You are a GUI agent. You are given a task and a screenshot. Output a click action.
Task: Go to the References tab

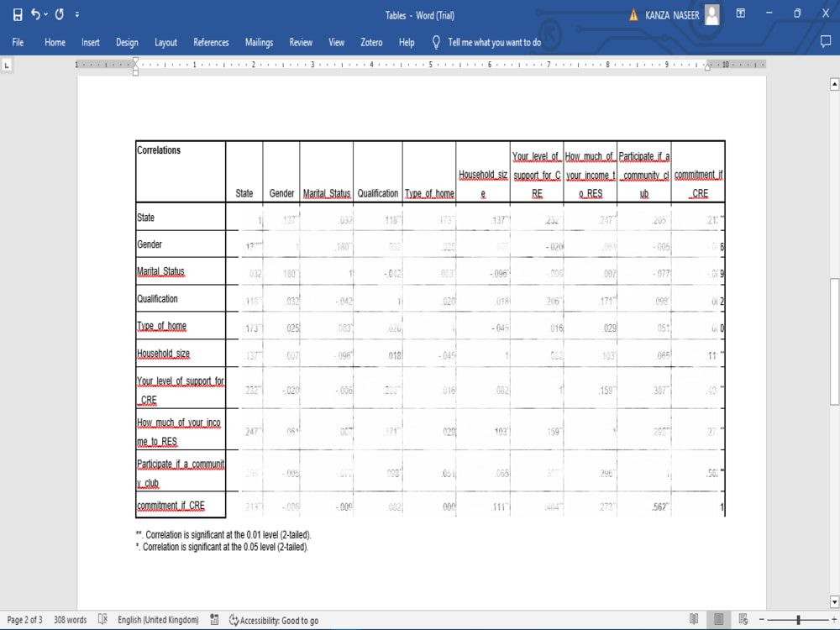[x=211, y=42]
